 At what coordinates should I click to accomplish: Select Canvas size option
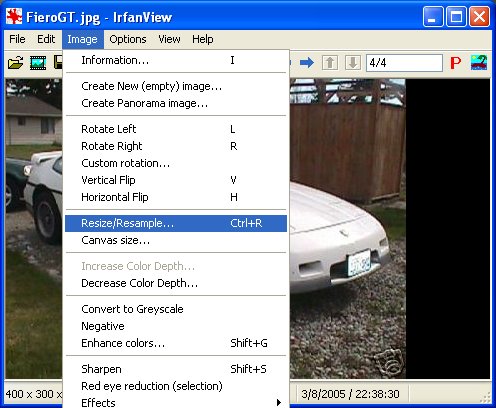[176, 240]
